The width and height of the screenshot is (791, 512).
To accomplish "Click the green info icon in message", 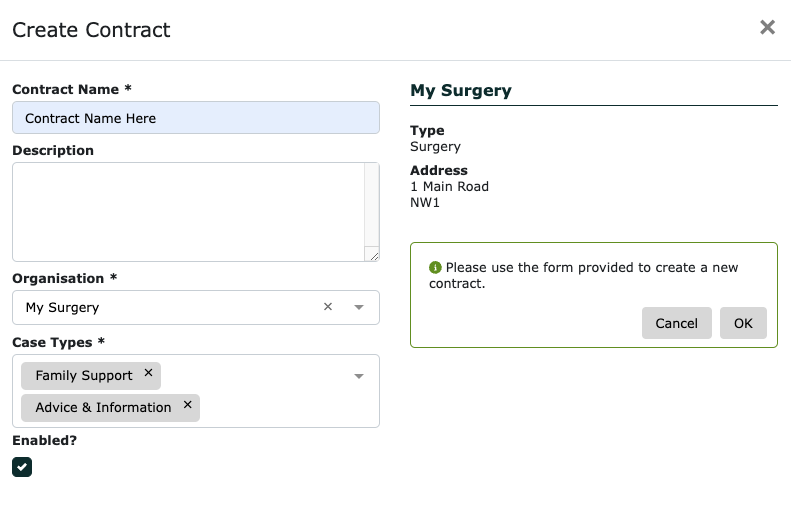I will tap(435, 267).
